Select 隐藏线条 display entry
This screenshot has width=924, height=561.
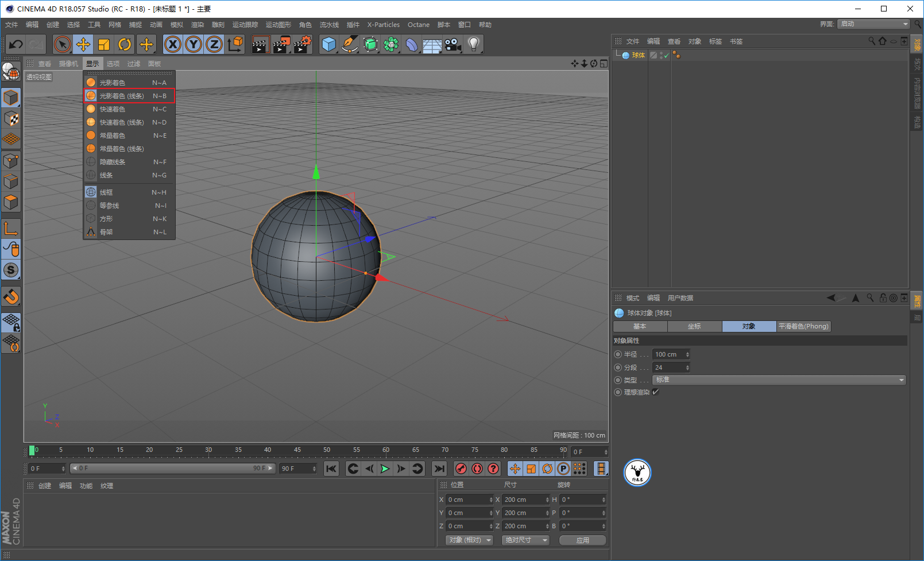pyautogui.click(x=129, y=162)
